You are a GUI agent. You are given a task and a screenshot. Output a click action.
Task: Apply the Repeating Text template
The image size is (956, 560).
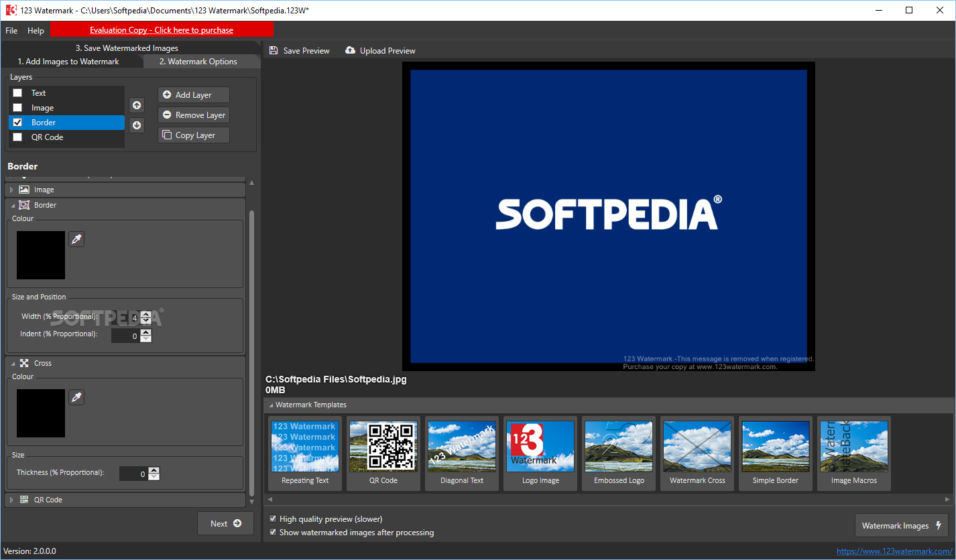point(305,453)
